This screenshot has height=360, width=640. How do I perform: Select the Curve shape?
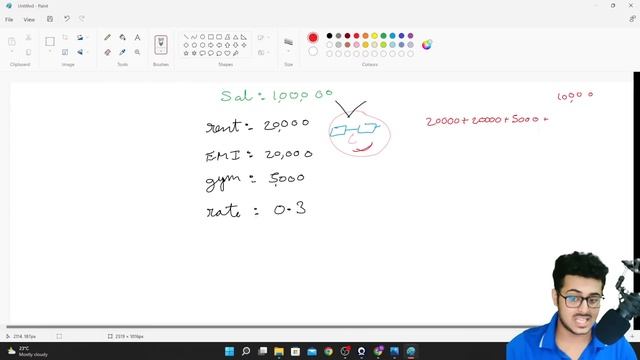pos(194,37)
